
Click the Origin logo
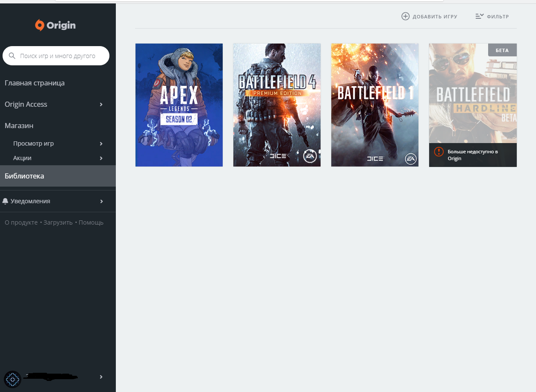click(x=55, y=26)
